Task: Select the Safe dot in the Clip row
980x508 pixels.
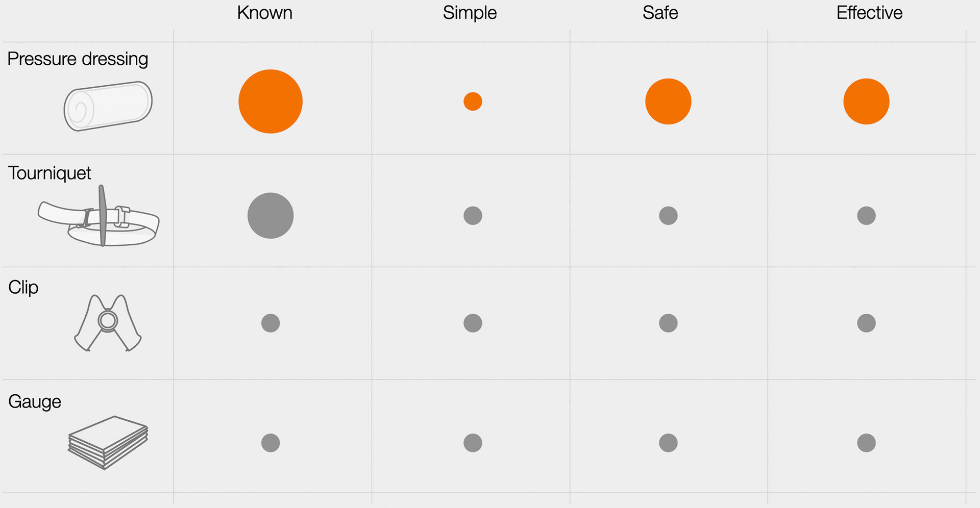Action: (x=668, y=323)
